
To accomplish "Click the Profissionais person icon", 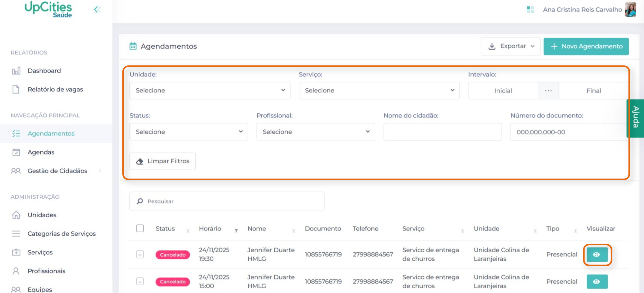I will pyautogui.click(x=16, y=271).
